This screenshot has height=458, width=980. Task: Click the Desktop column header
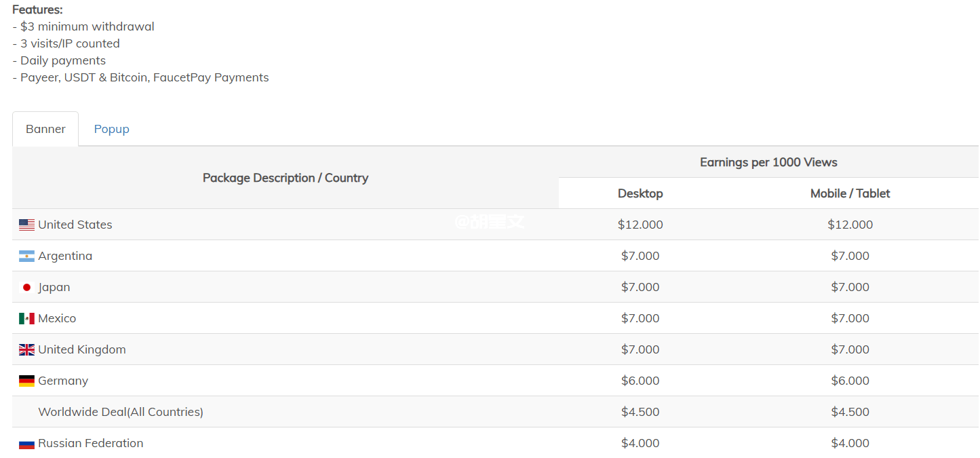[640, 193]
